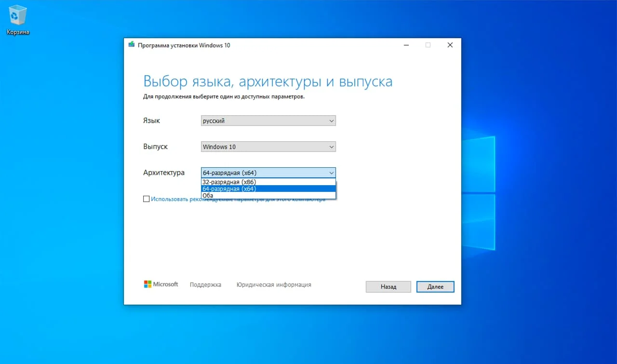Screen dimensions: 617x364
Task: Open the Поддержка link
Action: coord(205,285)
